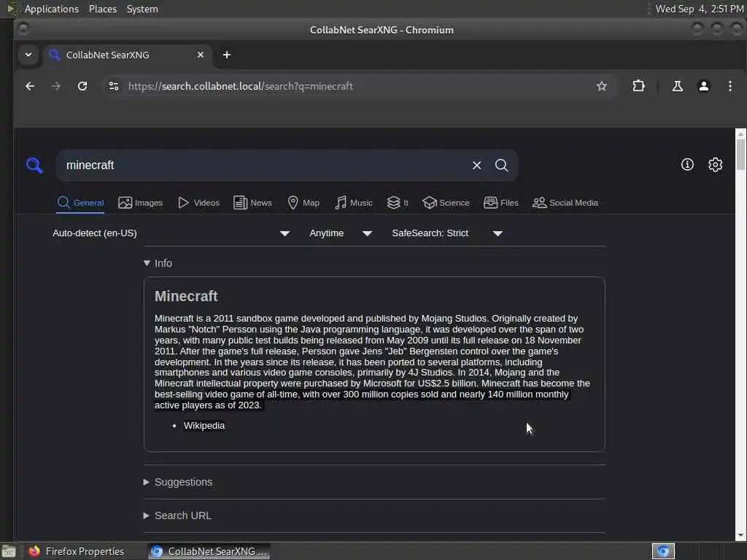Screen dimensions: 747x560
Task: Open the Anytime time range dropdown
Action: point(340,233)
